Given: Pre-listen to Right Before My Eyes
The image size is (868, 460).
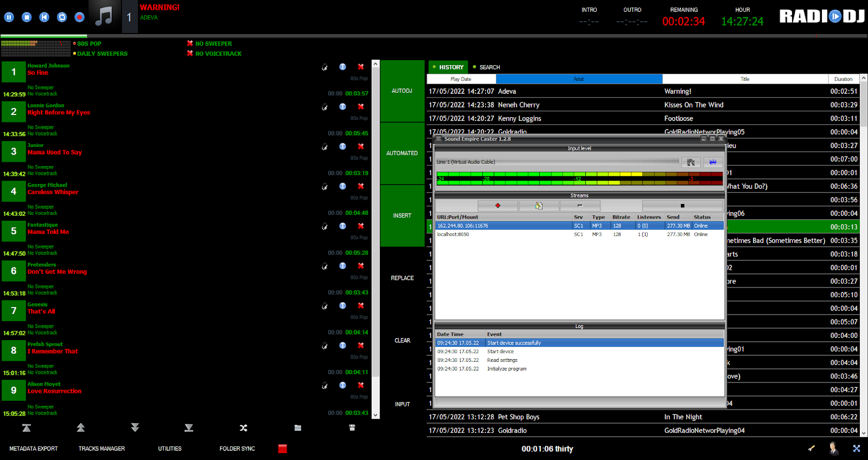Looking at the screenshot, I should pyautogui.click(x=324, y=107).
